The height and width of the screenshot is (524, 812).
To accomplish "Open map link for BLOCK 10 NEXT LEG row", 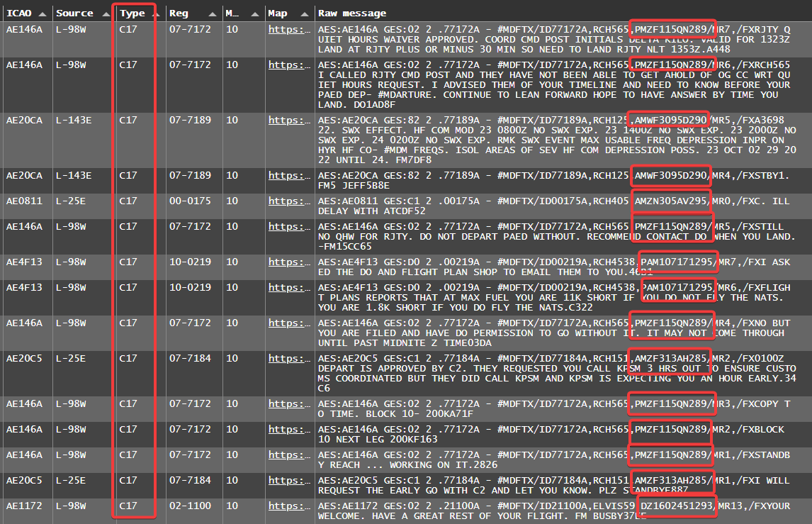I will pos(289,429).
